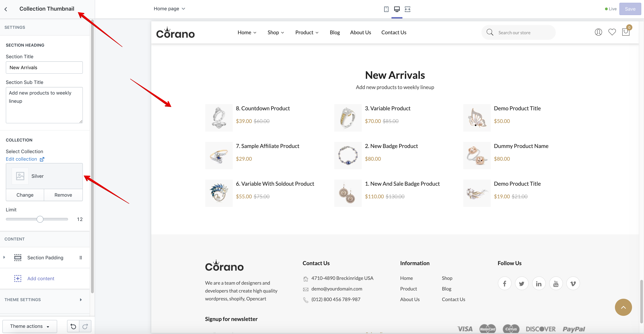
Task: Open the shopping cart icon
Action: pyautogui.click(x=626, y=32)
